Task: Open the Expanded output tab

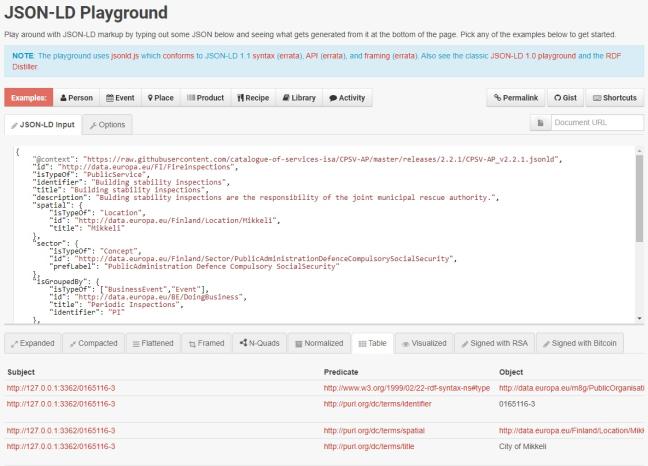Action: [33, 343]
